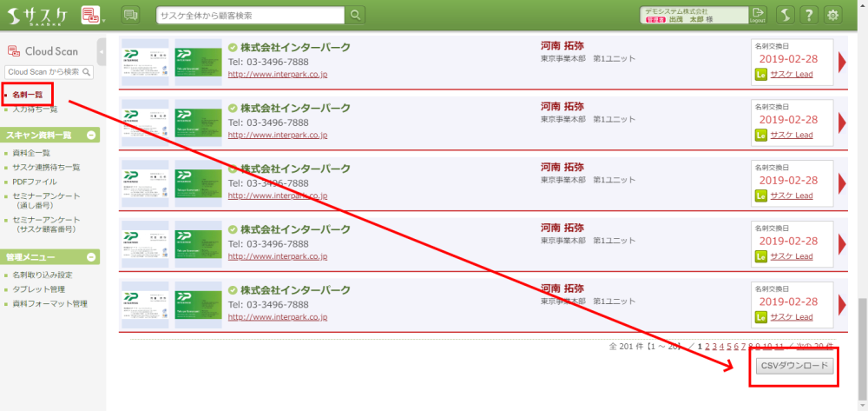The image size is (868, 411).
Task: Open PDFファイル in the sidebar
Action: 35,182
